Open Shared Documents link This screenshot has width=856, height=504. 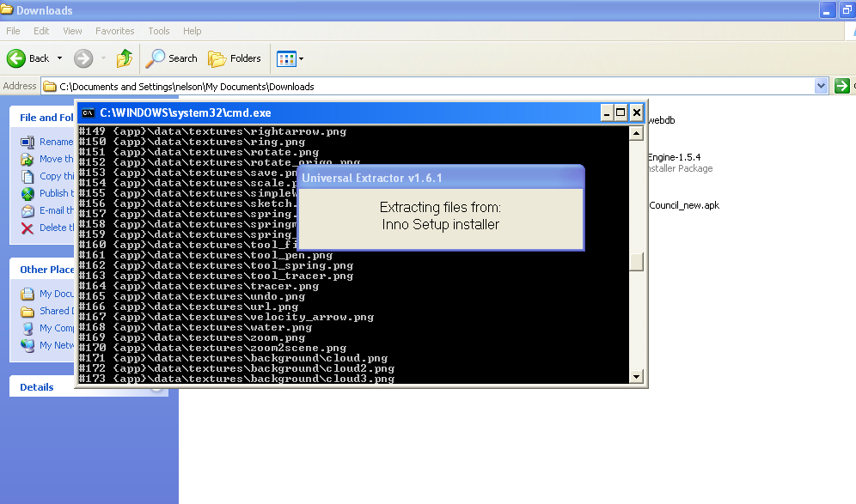coord(56,311)
